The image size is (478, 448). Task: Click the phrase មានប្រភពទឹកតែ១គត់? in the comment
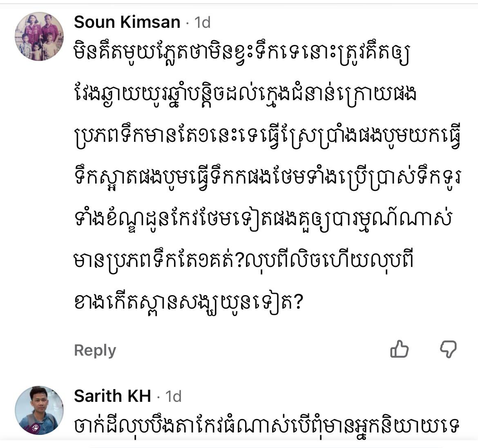coord(160,262)
